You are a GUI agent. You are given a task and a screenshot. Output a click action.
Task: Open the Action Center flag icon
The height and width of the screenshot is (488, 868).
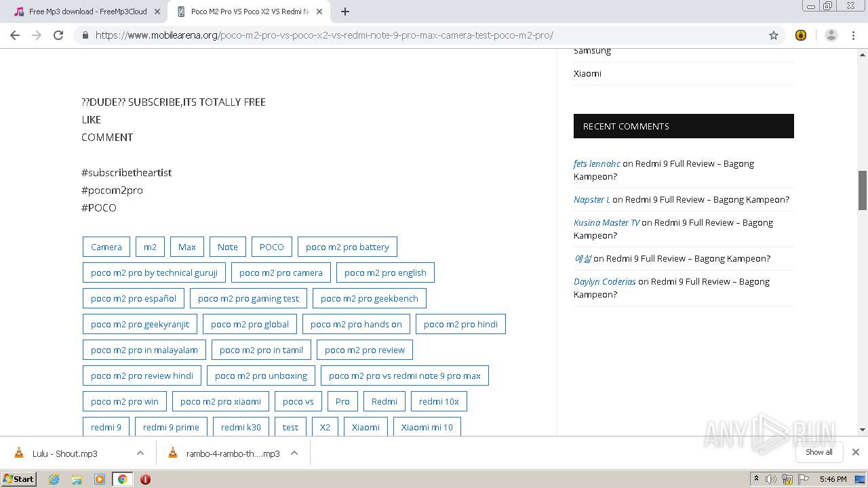pyautogui.click(x=804, y=479)
